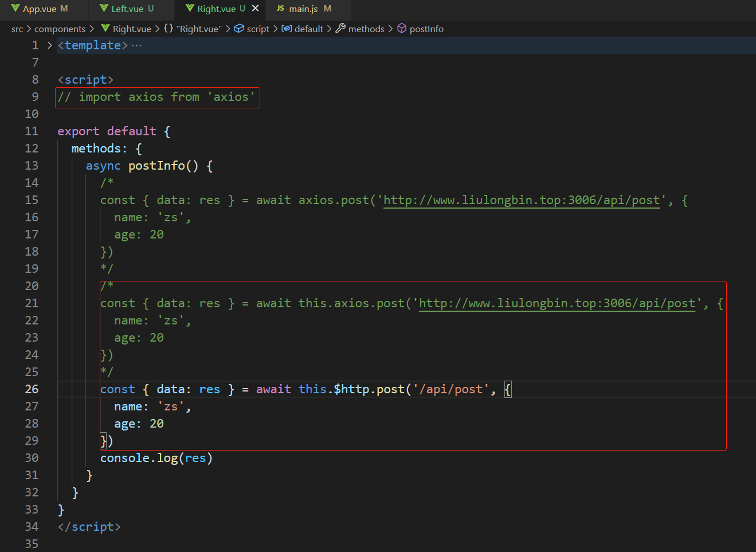Click console.log(res) on line 30
The height and width of the screenshot is (552, 756).
(156, 458)
